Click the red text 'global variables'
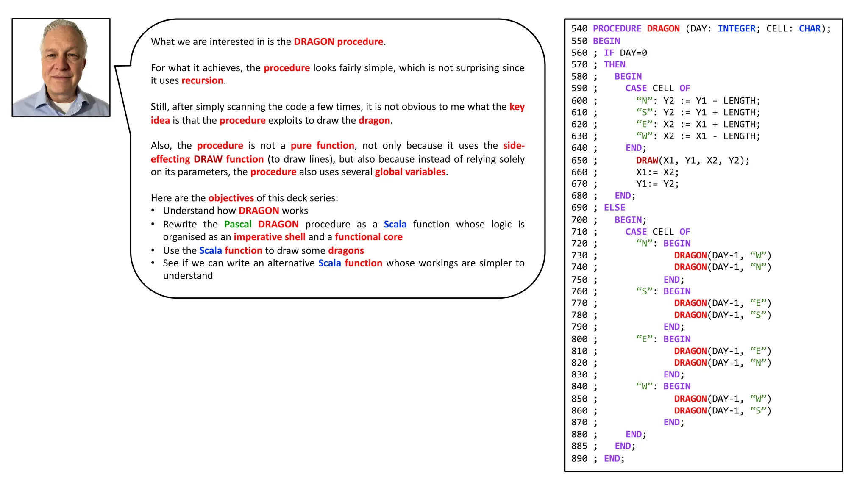The height and width of the screenshot is (488, 868). [x=410, y=172]
